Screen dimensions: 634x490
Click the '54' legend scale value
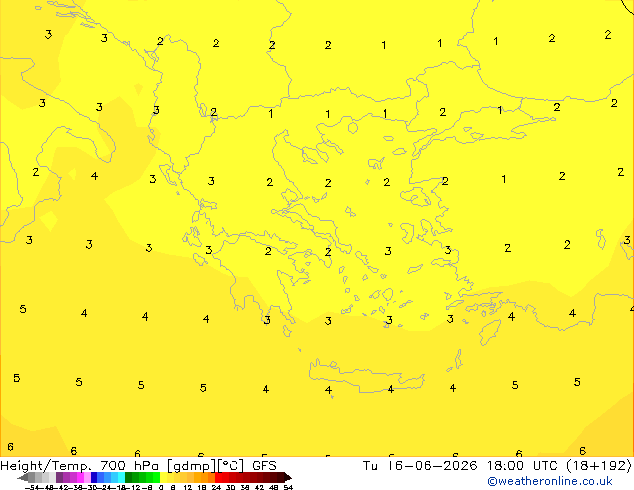(x=288, y=487)
